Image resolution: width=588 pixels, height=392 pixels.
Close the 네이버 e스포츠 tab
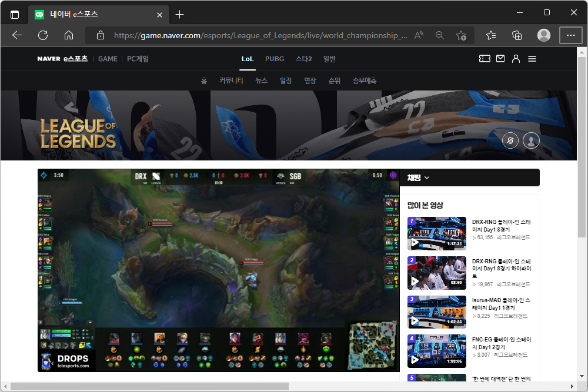(x=159, y=15)
